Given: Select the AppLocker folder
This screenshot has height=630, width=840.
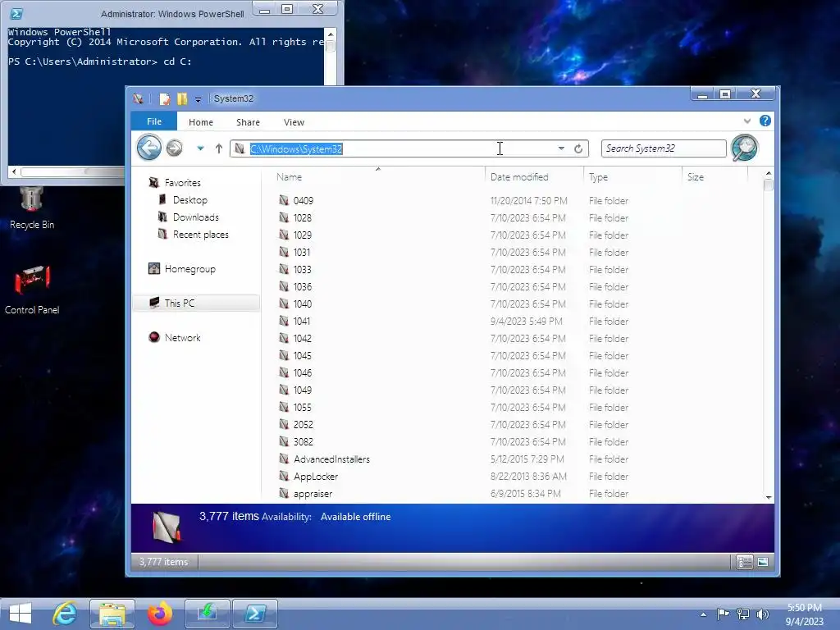Looking at the screenshot, I should [316, 477].
